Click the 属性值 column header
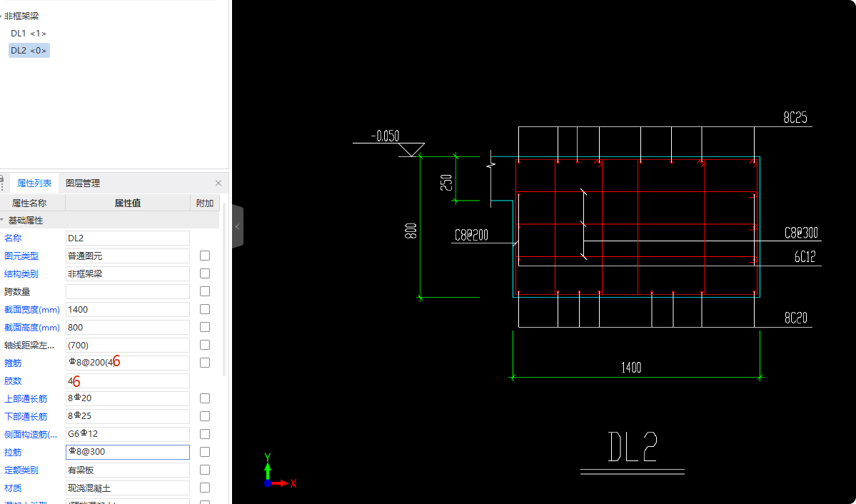The width and height of the screenshot is (856, 504). tap(128, 203)
